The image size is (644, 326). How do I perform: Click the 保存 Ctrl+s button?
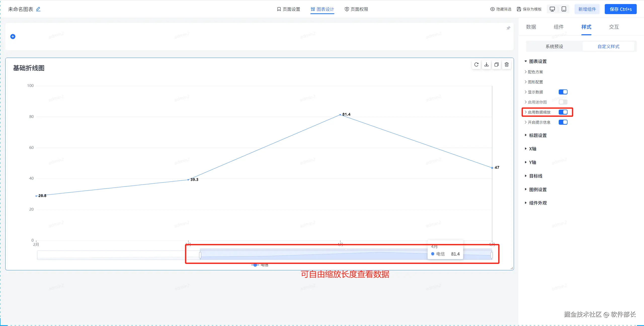(x=620, y=9)
